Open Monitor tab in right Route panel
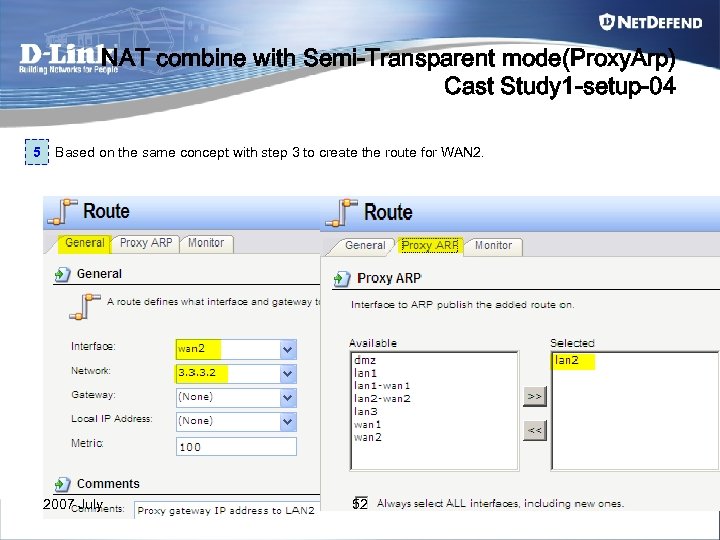720x540 pixels. click(x=493, y=246)
